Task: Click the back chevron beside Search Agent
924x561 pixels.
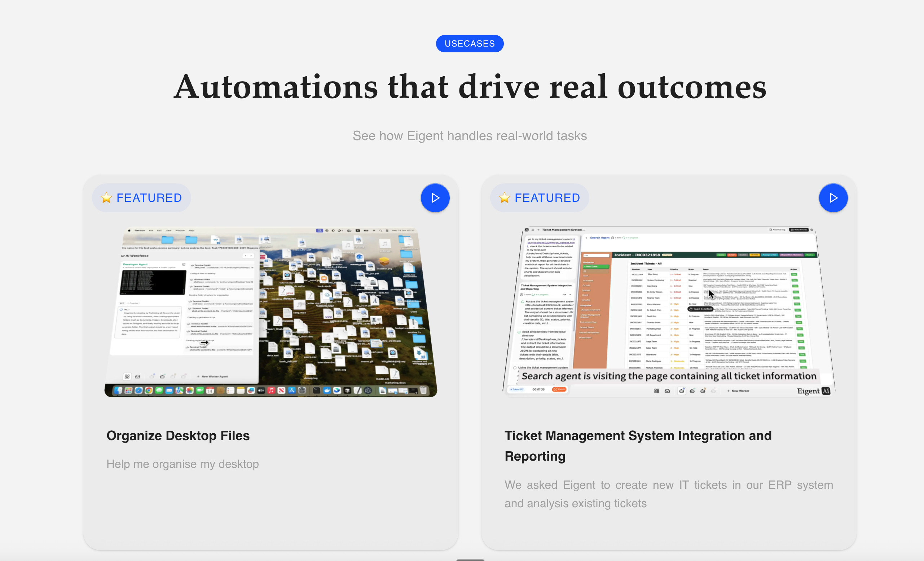Action: (587, 238)
